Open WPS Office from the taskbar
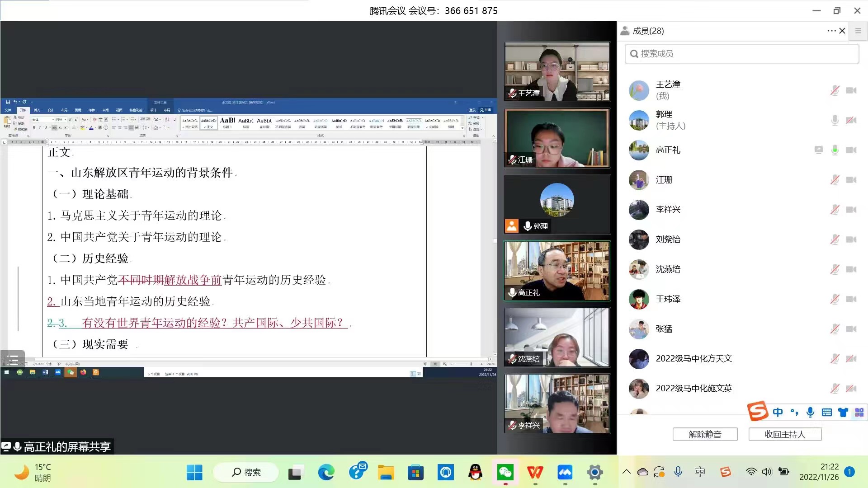Image resolution: width=868 pixels, height=488 pixels. pyautogui.click(x=535, y=473)
